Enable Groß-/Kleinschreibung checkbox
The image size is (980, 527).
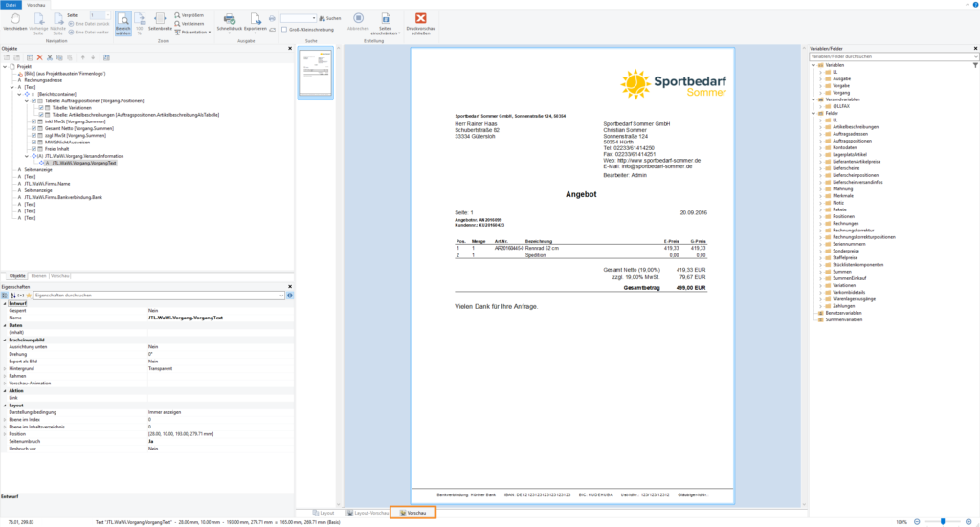click(x=284, y=30)
